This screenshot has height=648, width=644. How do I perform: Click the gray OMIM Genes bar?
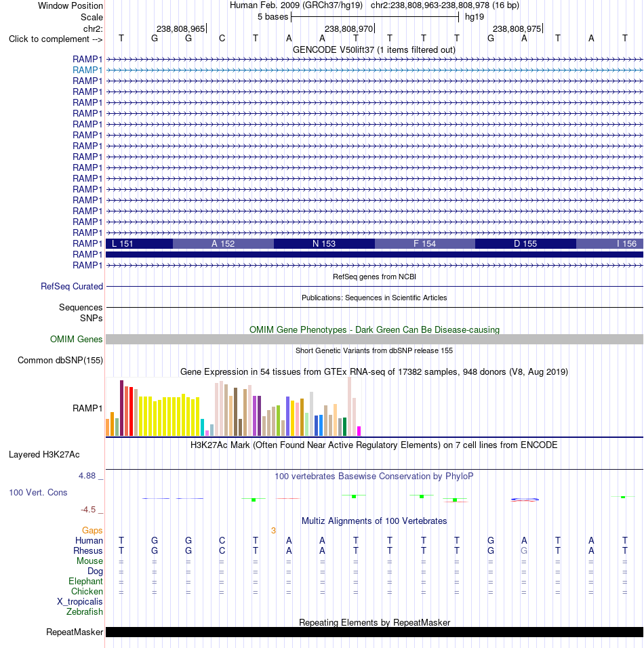tap(374, 340)
